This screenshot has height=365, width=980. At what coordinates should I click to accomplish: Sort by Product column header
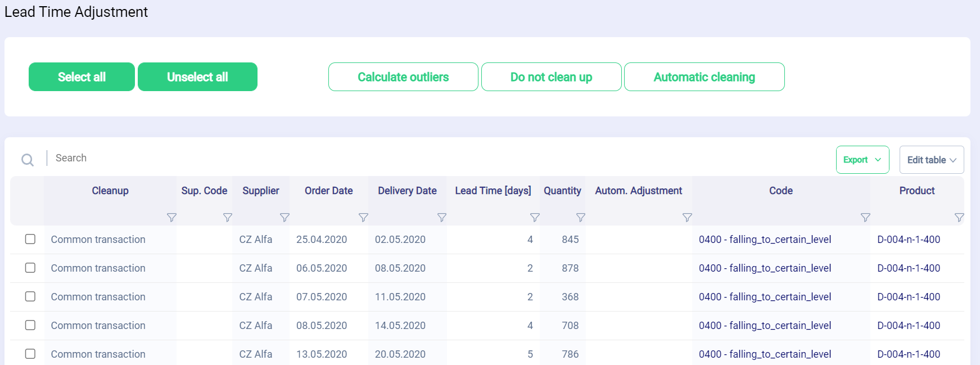[916, 191]
